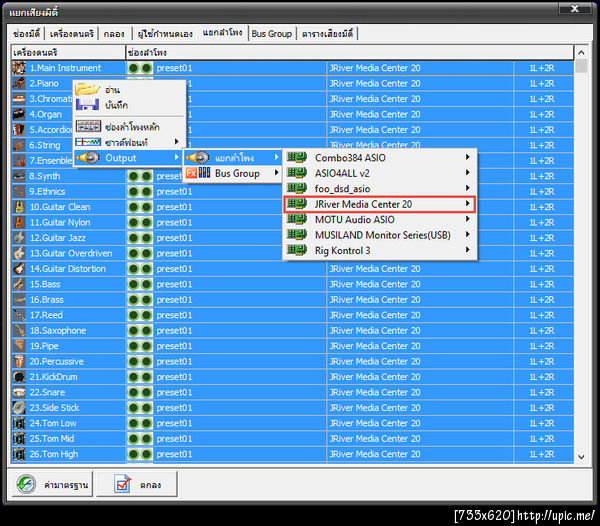
Task: Click the ค่ามาตรฐาน default button
Action: pyautogui.click(x=52, y=485)
